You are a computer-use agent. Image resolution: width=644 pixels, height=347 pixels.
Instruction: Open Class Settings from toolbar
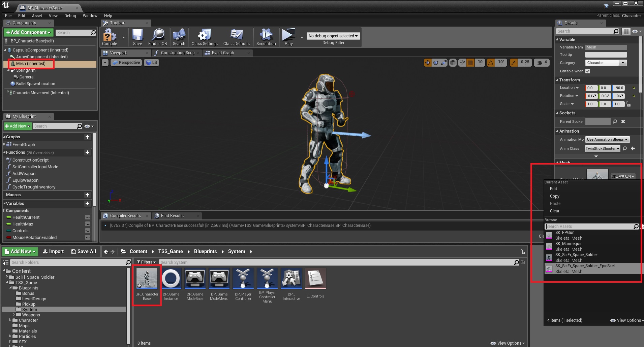pyautogui.click(x=205, y=36)
